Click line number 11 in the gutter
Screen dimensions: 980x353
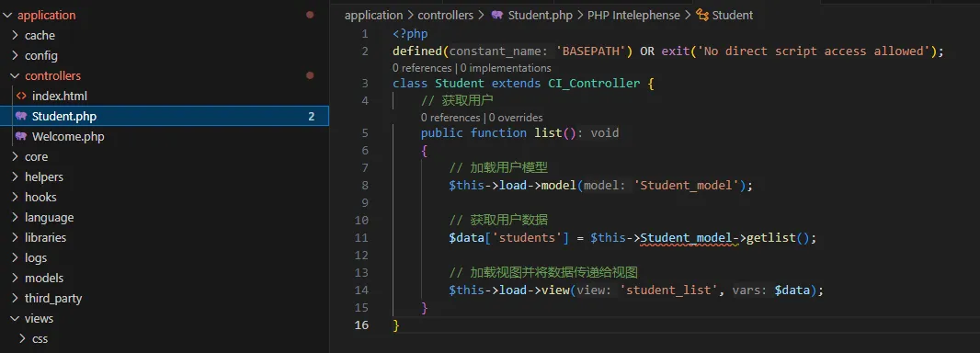point(361,238)
